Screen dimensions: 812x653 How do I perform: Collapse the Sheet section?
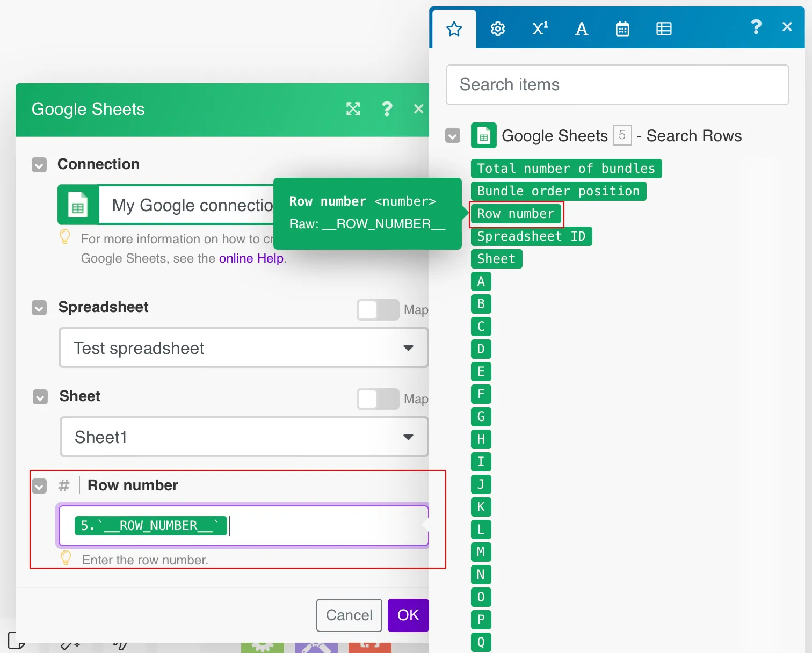(40, 397)
